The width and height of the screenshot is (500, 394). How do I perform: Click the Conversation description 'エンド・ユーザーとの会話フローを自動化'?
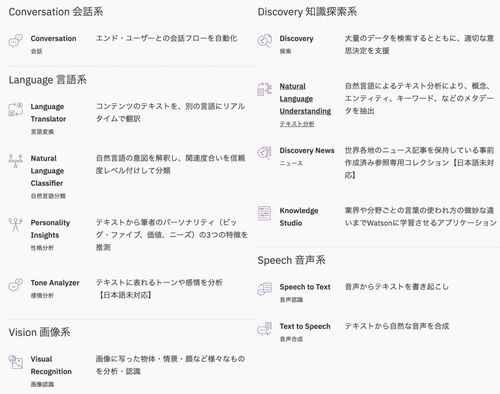point(167,38)
